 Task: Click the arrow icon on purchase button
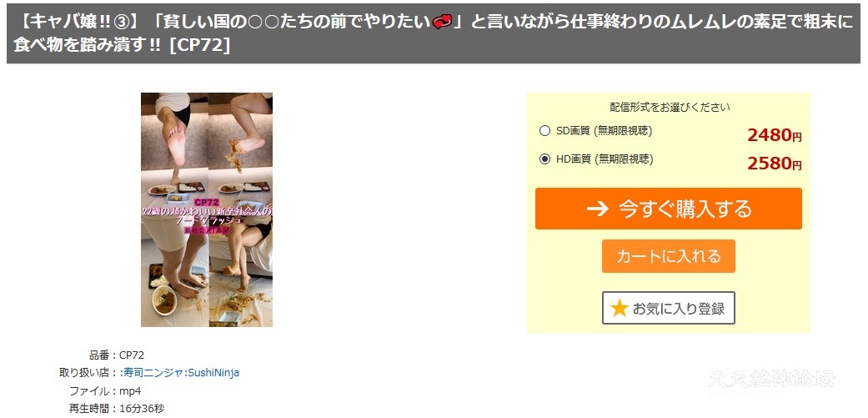[x=597, y=209]
